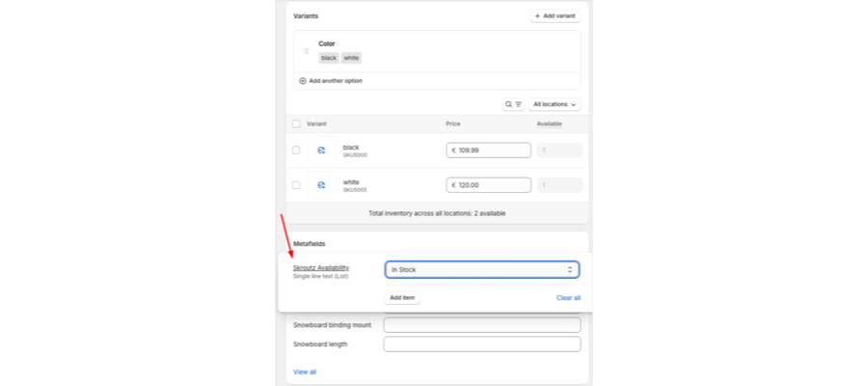Open the Skroutz Availability metafield link
The width and height of the screenshot is (868, 386).
pyautogui.click(x=321, y=267)
